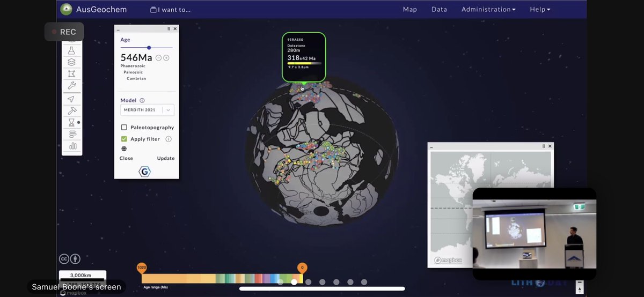
Task: Click the globe icon in Age panel
Action: 124,148
